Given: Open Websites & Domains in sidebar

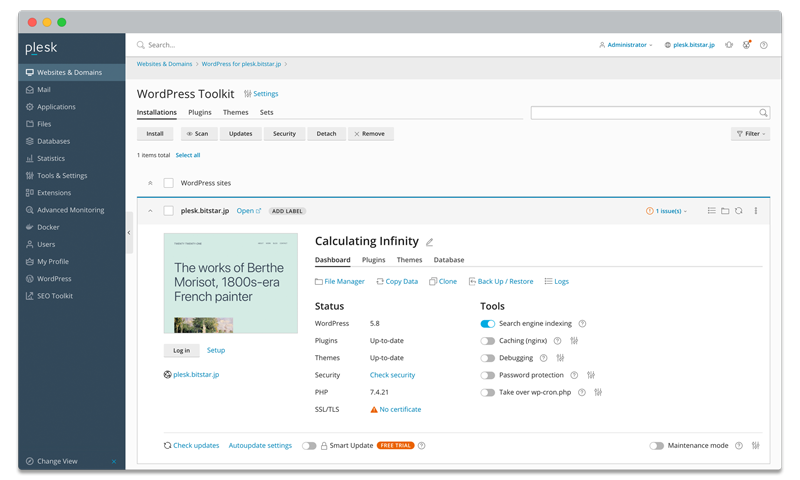Looking at the screenshot, I should click(x=71, y=72).
